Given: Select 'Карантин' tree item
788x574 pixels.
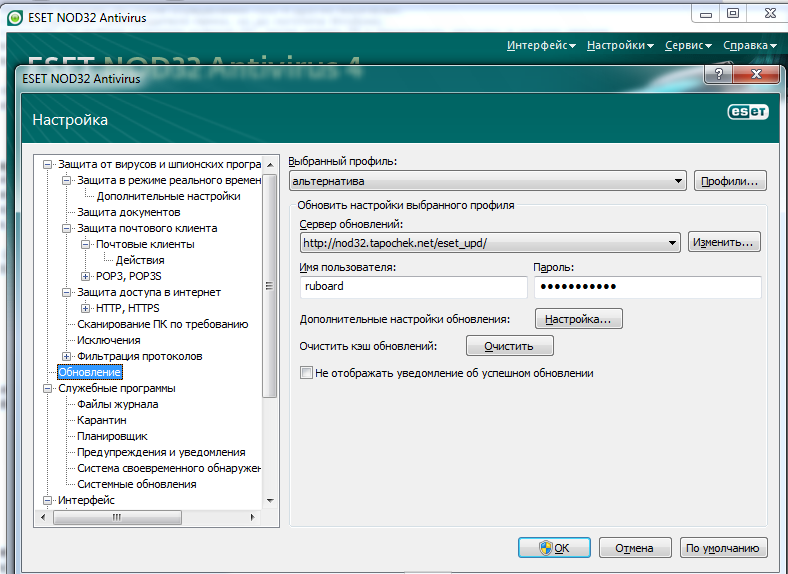Looking at the screenshot, I should [102, 420].
